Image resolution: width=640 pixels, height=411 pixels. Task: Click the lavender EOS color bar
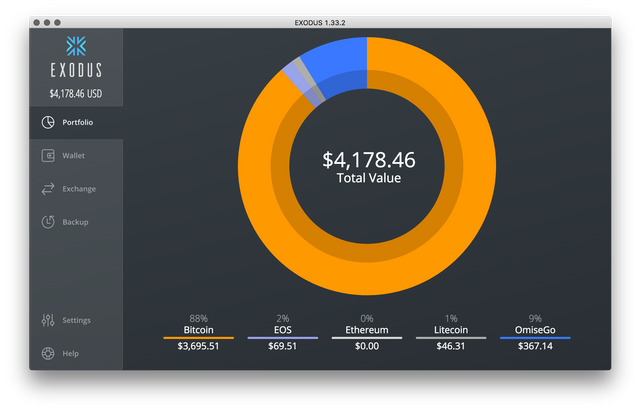pyautogui.click(x=282, y=338)
